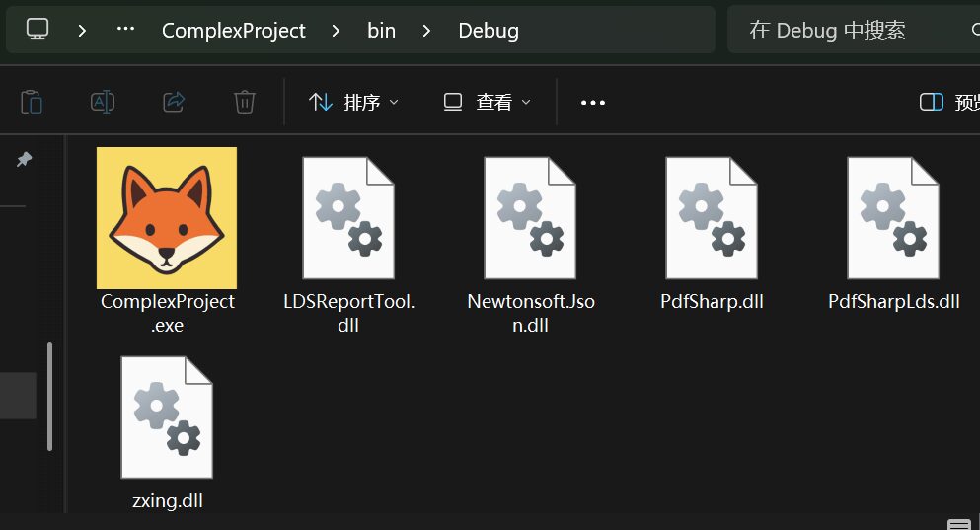The image size is (980, 530).
Task: Navigate to ComplexProject breadcrumb folder
Action: tap(234, 30)
